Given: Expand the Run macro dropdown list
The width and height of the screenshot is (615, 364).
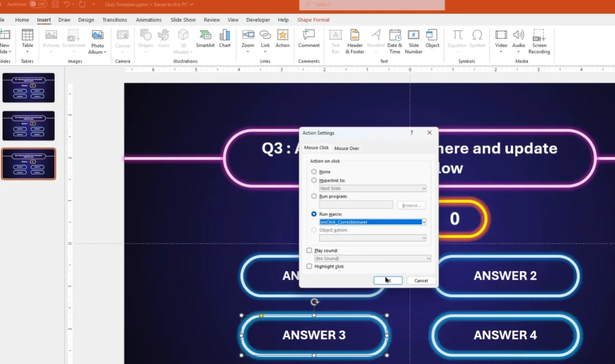Looking at the screenshot, I should click(x=424, y=222).
